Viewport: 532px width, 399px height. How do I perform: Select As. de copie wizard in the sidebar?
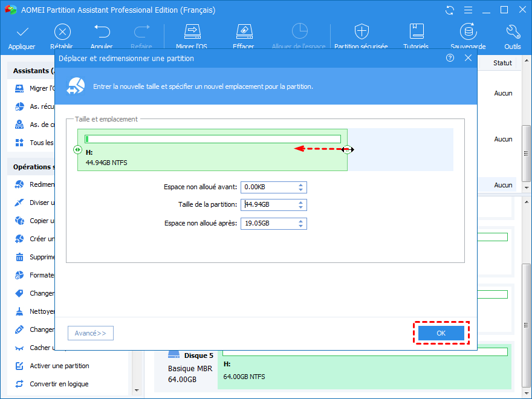click(x=34, y=125)
